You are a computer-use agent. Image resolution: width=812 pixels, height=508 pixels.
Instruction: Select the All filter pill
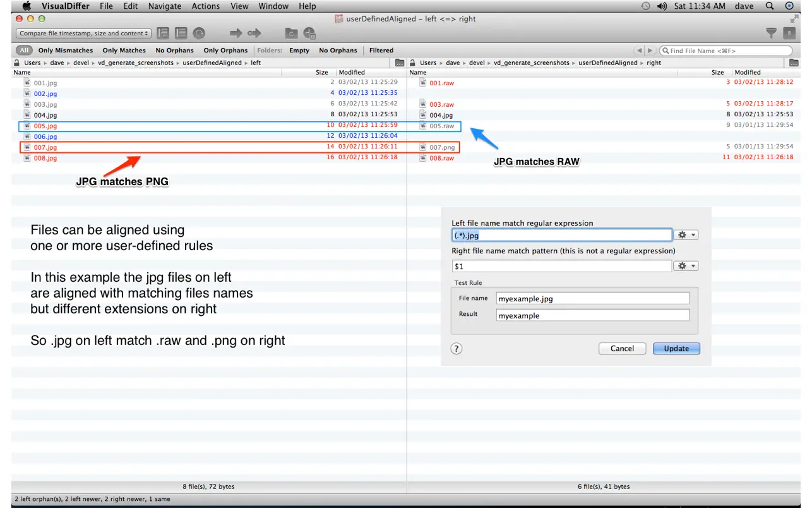coord(24,51)
